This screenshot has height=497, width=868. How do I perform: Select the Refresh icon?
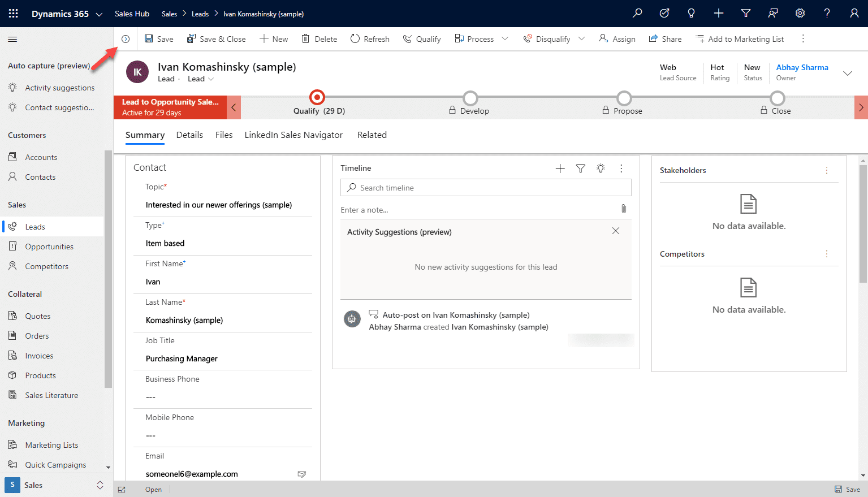(x=370, y=38)
